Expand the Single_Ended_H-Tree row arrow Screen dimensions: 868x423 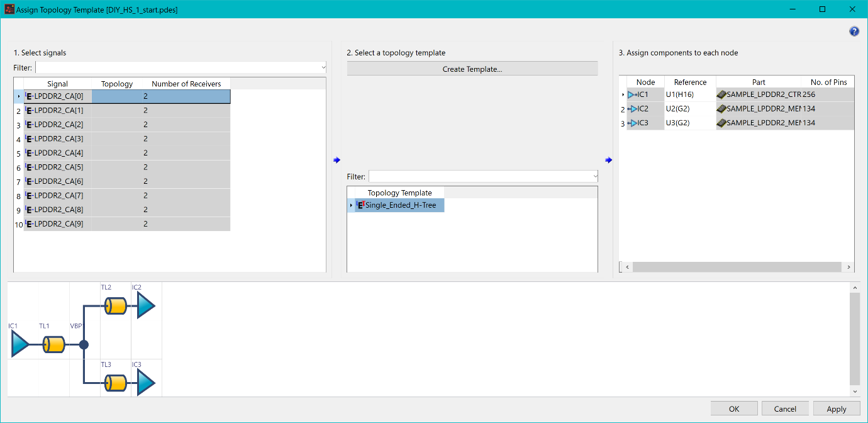pos(351,205)
